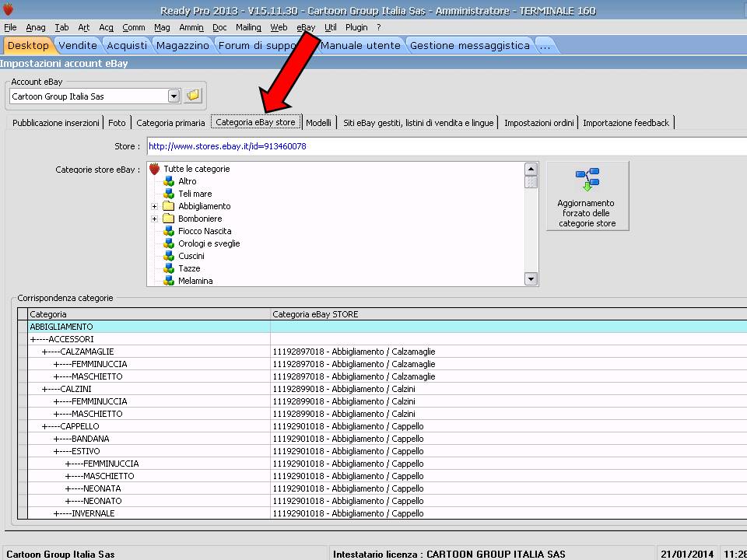Open the Acq menu
Screen dimensions: 747x560
click(x=107, y=28)
